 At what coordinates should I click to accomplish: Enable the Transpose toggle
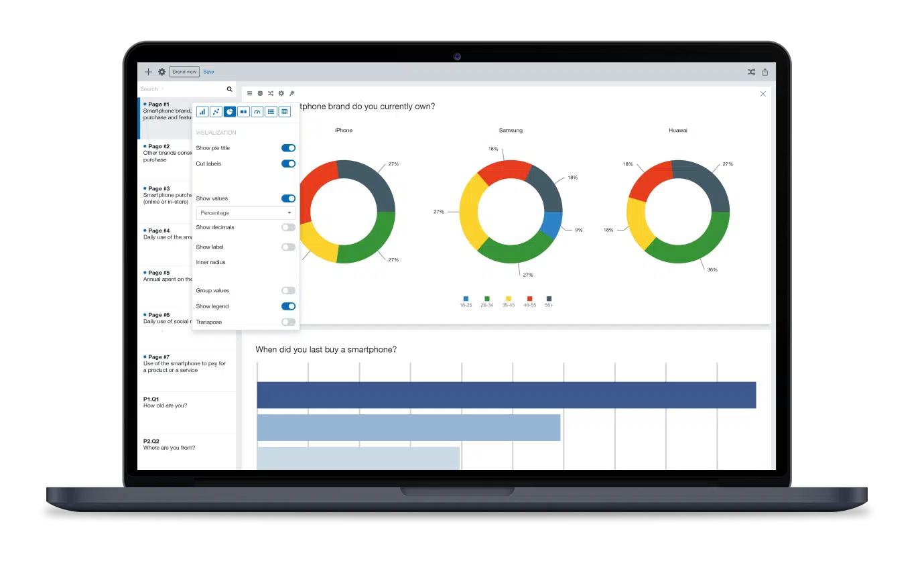[x=288, y=322]
